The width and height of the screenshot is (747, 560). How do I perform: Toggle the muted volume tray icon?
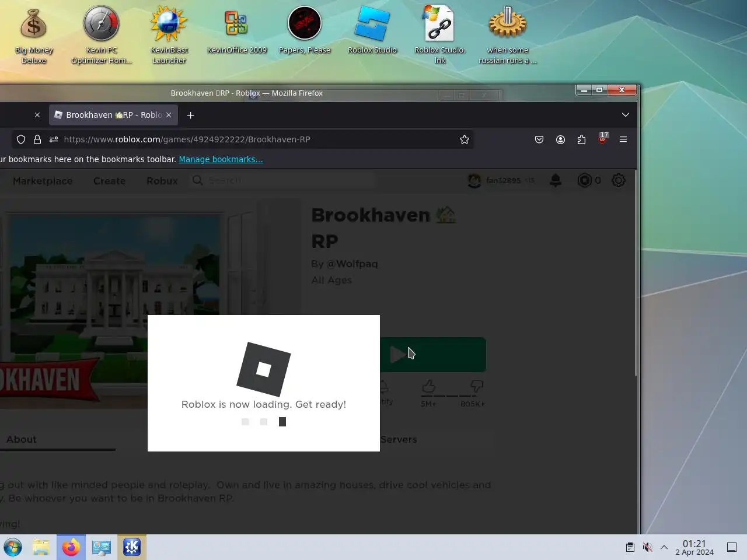(647, 547)
